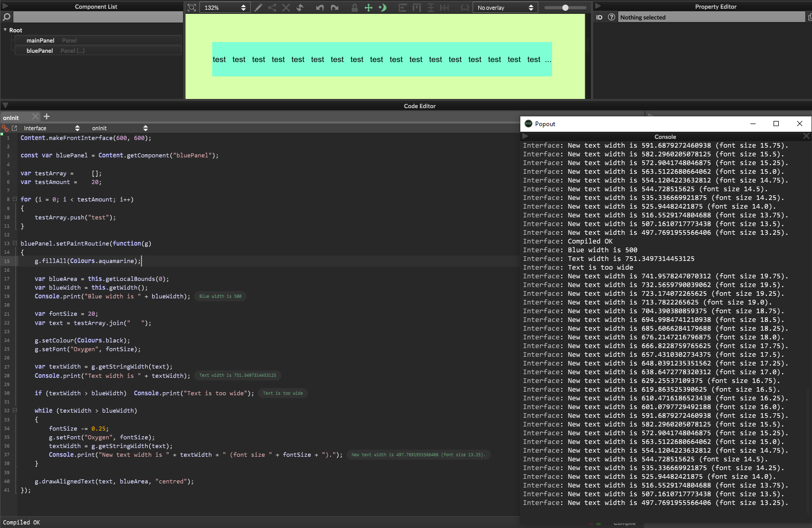Click the help question mark icon
Screen dimensions: 812x528
click(x=612, y=17)
